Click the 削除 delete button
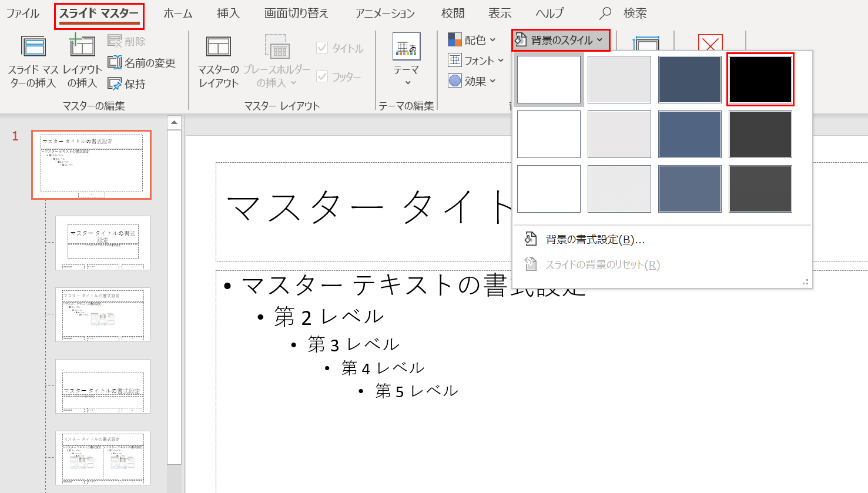868x493 pixels. click(x=126, y=41)
